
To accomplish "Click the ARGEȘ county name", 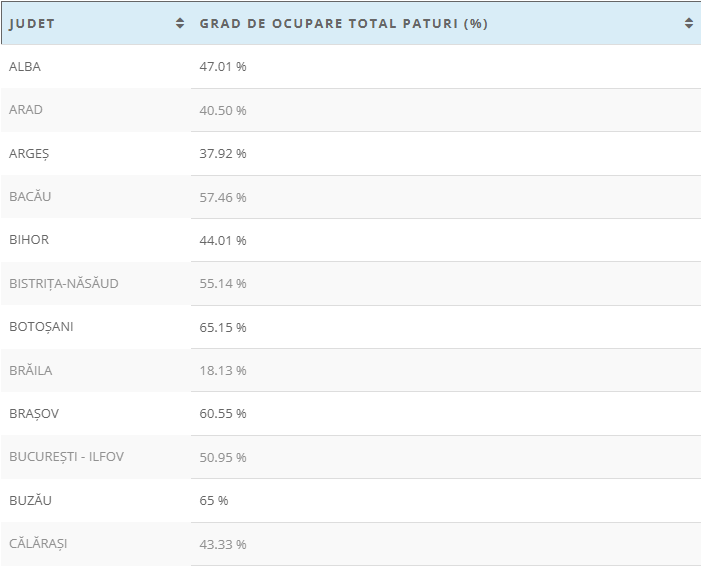I will pyautogui.click(x=29, y=154).
